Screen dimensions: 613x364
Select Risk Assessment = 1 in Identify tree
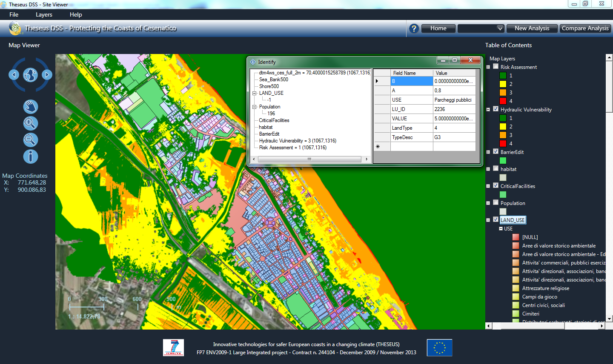[293, 148]
